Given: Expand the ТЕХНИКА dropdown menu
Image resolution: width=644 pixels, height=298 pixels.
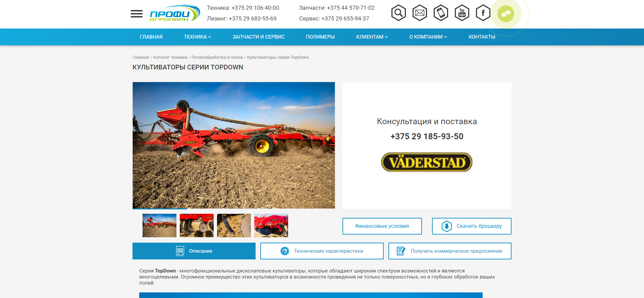Looking at the screenshot, I should pos(197,37).
